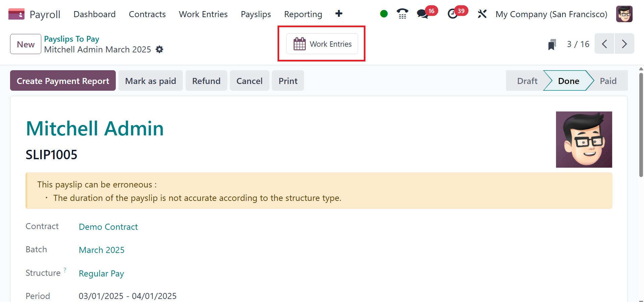644x302 pixels.
Task: Click the Work Entries smart button
Action: (x=322, y=44)
